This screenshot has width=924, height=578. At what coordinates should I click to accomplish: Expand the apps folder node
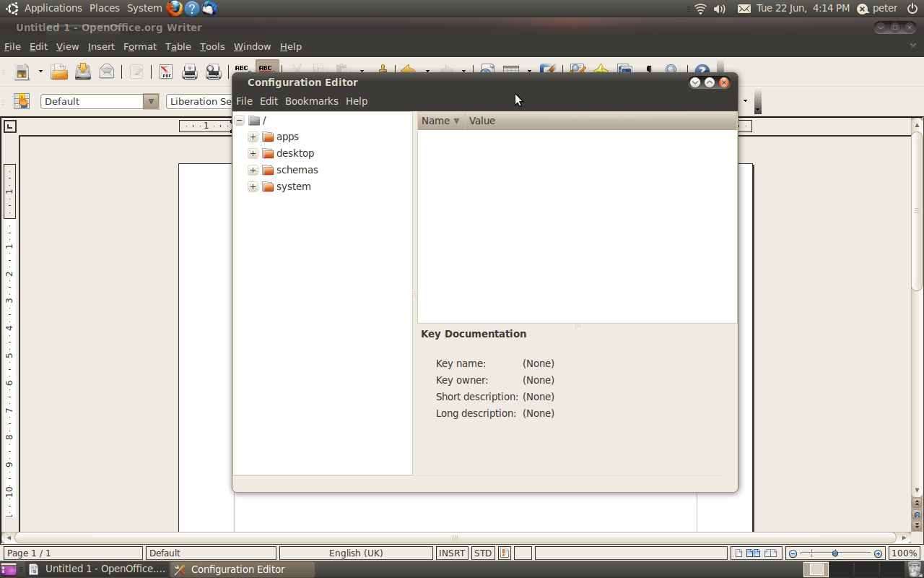(x=253, y=137)
